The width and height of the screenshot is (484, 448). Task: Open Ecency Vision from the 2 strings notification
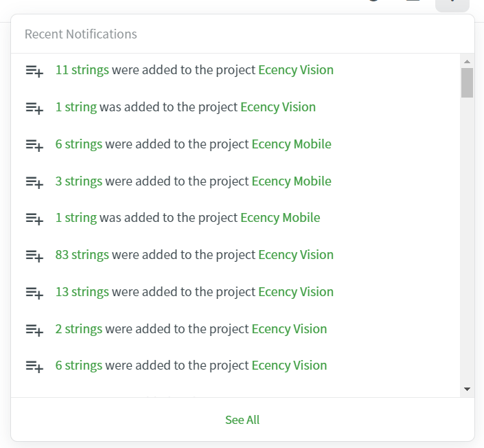289,328
